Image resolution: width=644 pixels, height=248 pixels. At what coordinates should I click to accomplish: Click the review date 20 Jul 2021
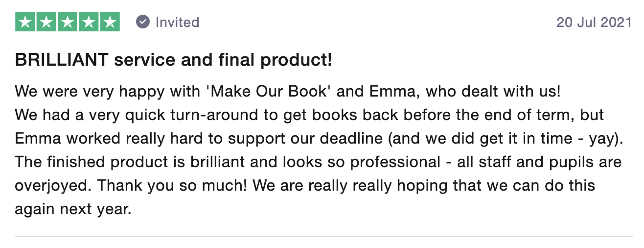click(594, 23)
